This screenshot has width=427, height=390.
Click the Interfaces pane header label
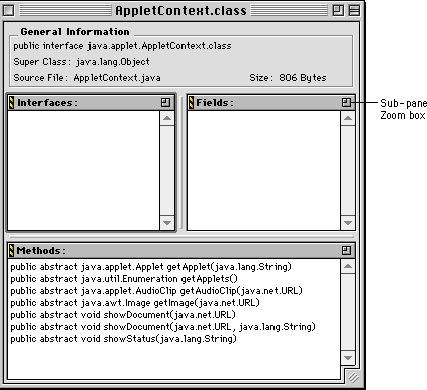pos(47,103)
